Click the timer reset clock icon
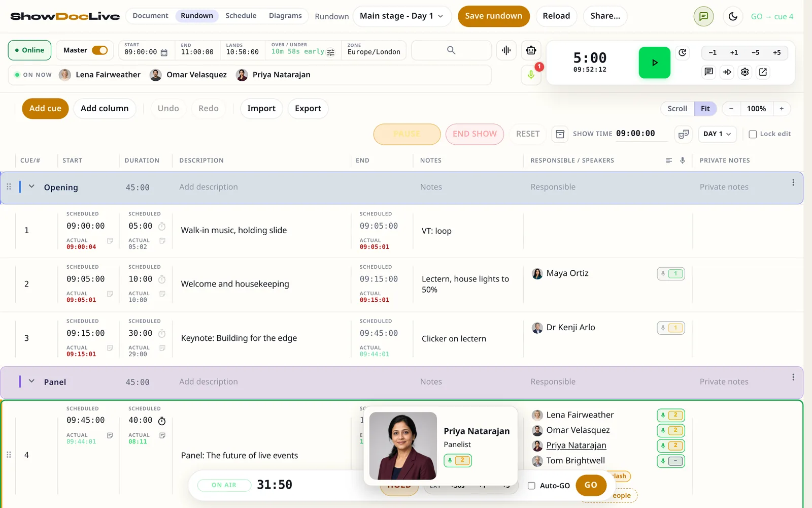Viewport: 812px width, 508px height. [683, 53]
